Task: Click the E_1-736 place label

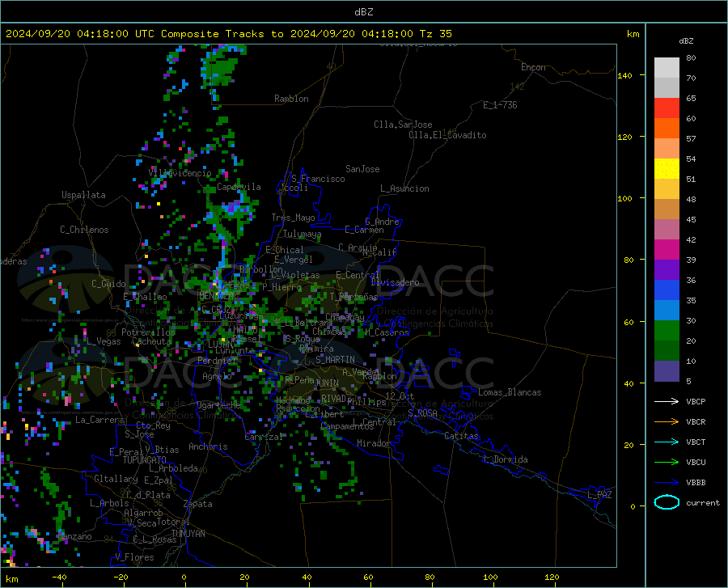Action: tap(500, 105)
